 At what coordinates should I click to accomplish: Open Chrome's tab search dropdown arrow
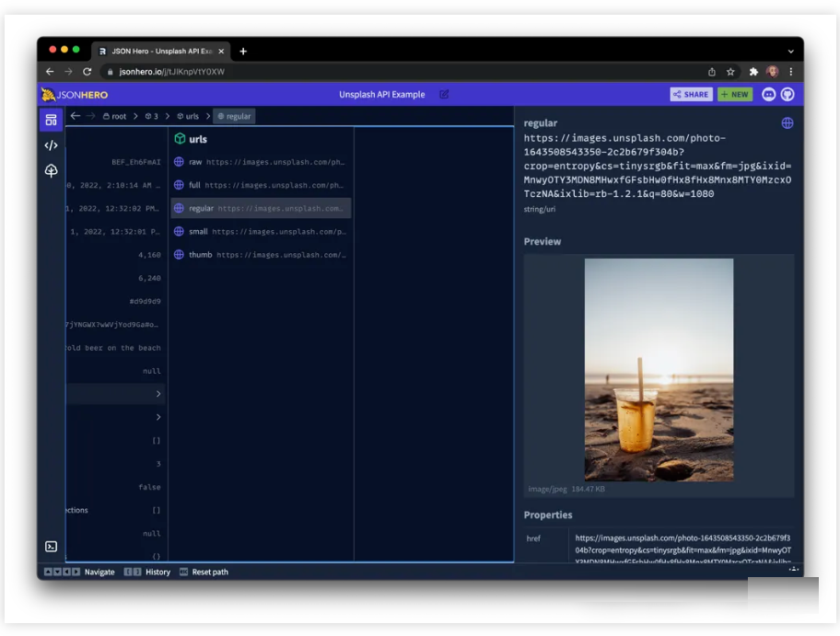coord(790,52)
